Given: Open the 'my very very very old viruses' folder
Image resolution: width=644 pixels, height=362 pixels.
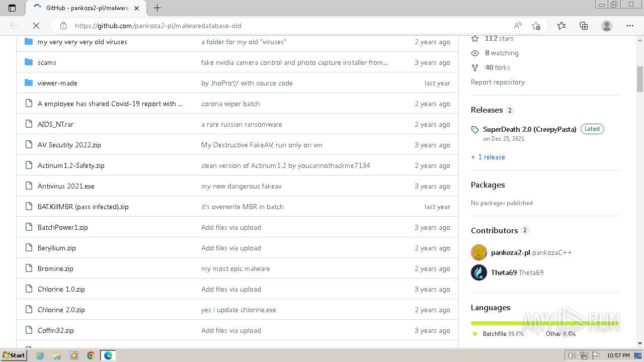Looking at the screenshot, I should pyautogui.click(x=83, y=42).
